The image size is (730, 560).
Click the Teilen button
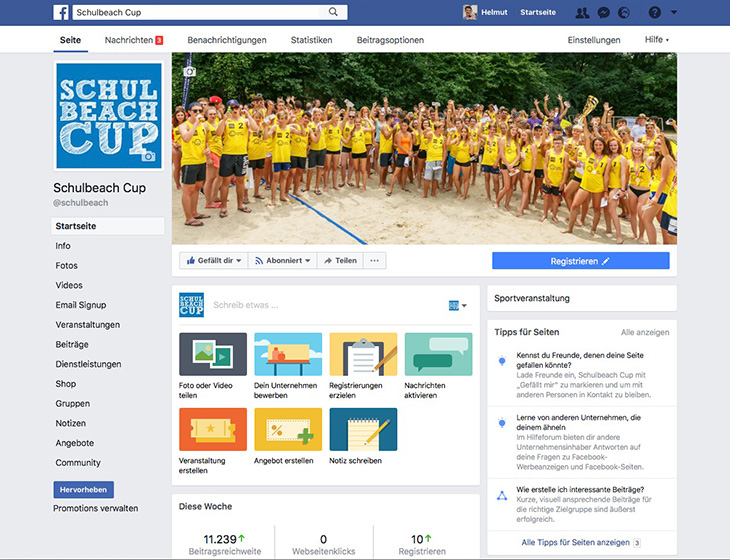pyautogui.click(x=340, y=261)
